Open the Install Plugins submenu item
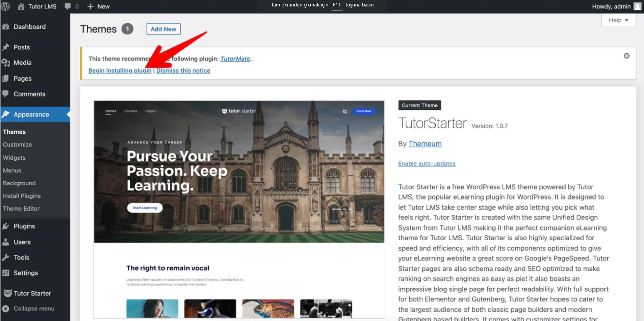 [x=22, y=196]
